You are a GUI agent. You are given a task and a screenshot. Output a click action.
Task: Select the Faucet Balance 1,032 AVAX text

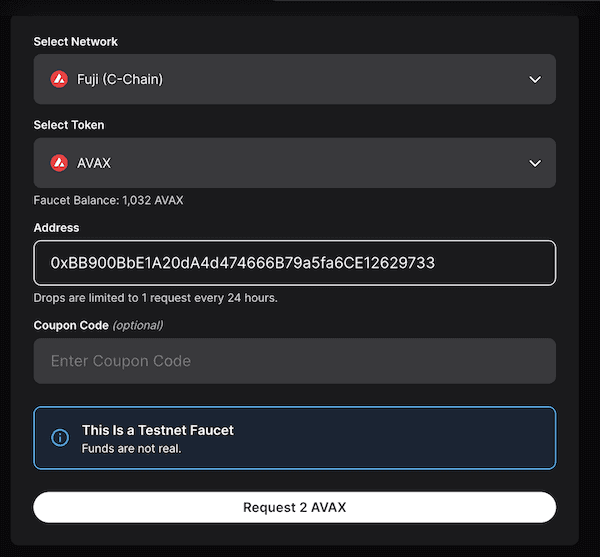pyautogui.click(x=108, y=200)
